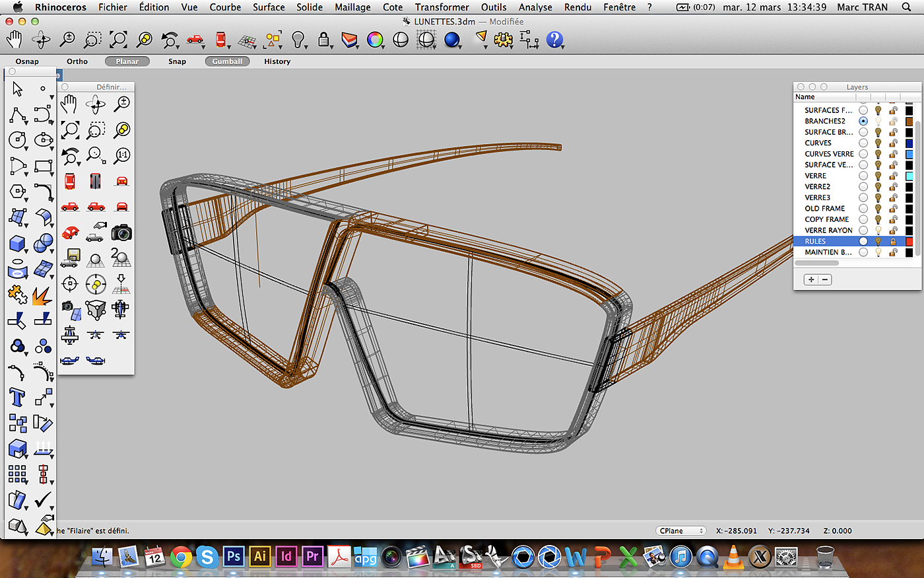Toggle visibility bulb of CURVES layer
This screenshot has width=924, height=578.
(878, 143)
